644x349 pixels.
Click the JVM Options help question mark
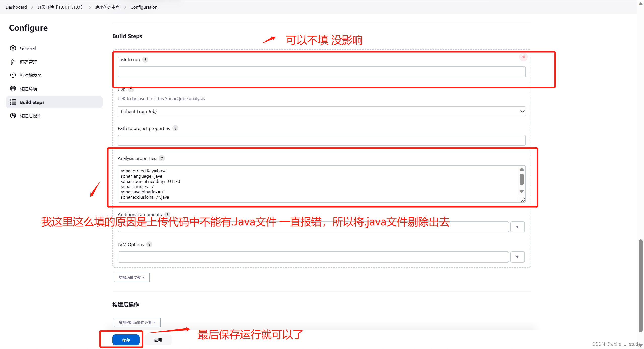click(x=149, y=244)
